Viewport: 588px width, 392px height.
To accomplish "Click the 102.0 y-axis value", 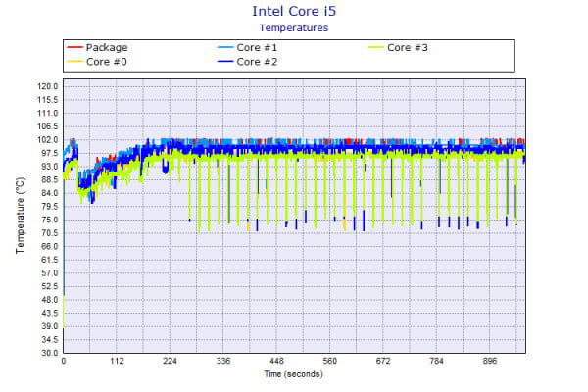I will pos(48,140).
